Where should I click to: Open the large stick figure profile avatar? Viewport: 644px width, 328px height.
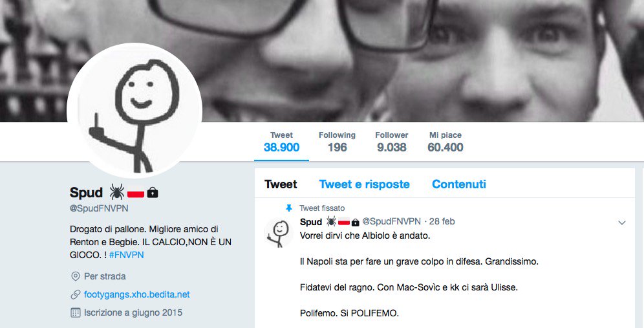click(134, 111)
